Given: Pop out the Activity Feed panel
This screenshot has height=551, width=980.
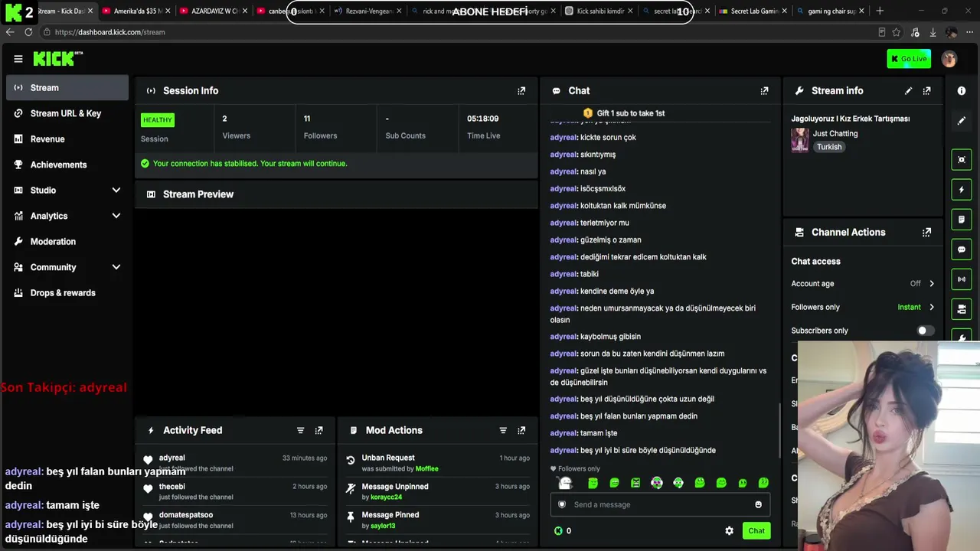Looking at the screenshot, I should click(x=318, y=430).
